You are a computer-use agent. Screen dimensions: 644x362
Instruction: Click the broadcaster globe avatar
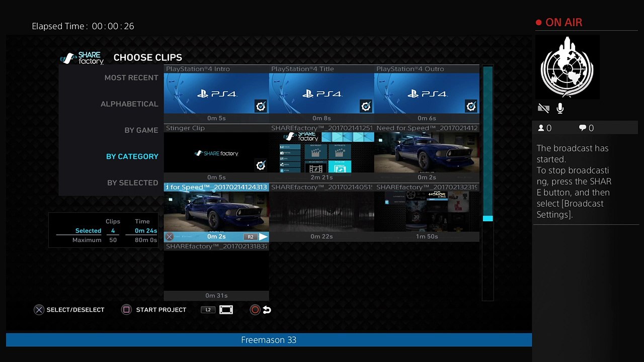(x=567, y=67)
